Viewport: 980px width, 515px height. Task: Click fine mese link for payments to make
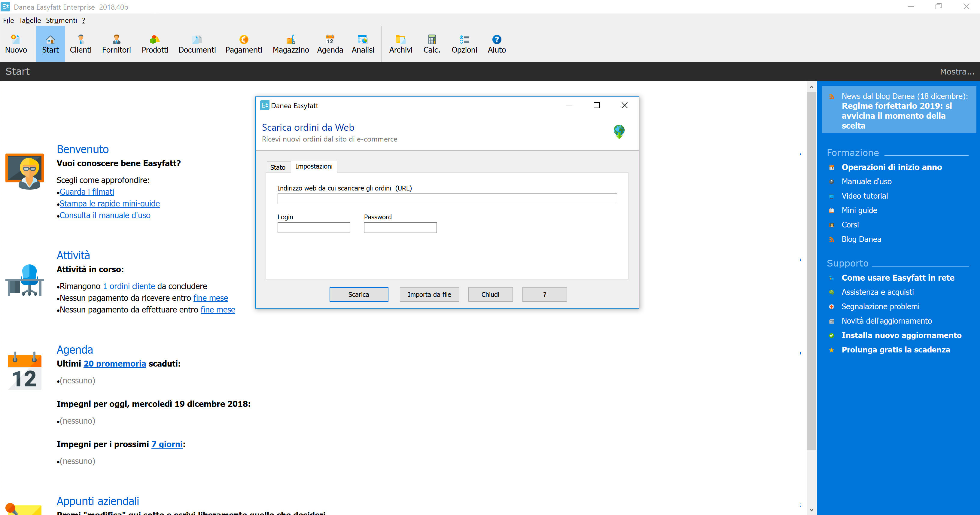point(218,309)
